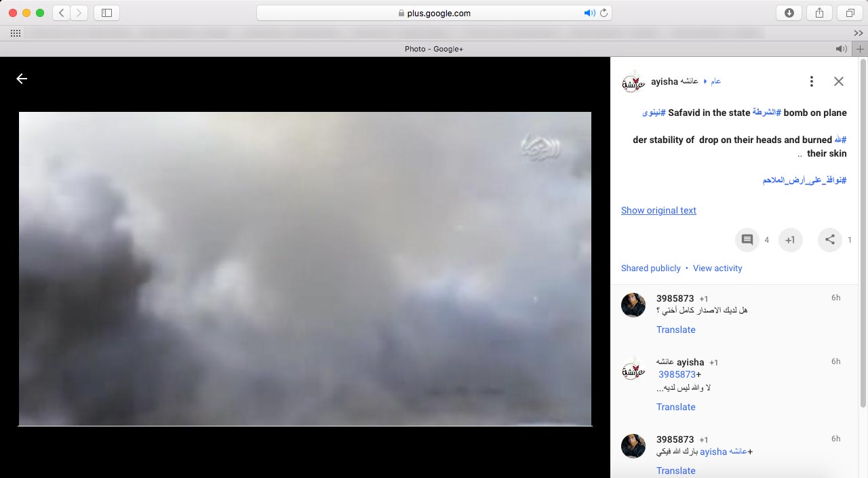
Task: Click the comment bubble icon
Action: pyautogui.click(x=747, y=240)
